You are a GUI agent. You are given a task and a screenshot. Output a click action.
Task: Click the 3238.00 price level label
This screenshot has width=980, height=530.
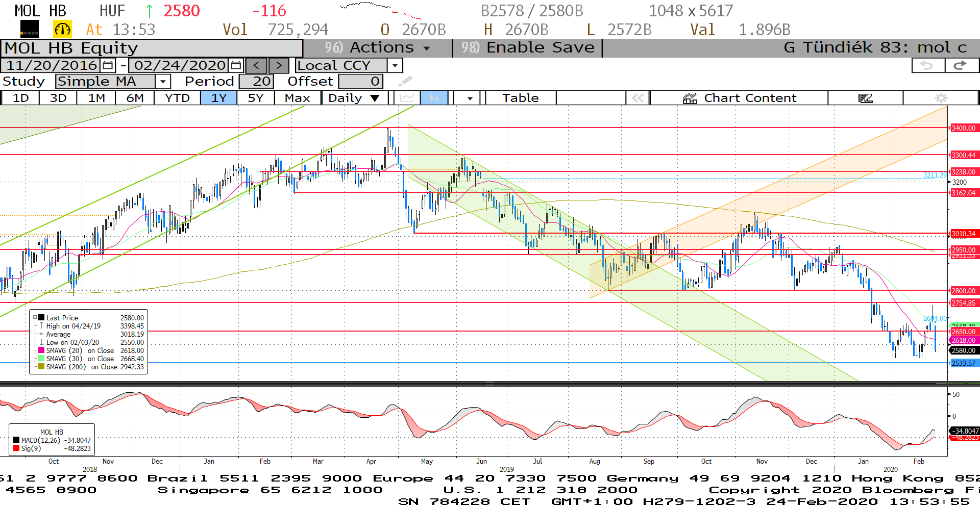(x=964, y=172)
